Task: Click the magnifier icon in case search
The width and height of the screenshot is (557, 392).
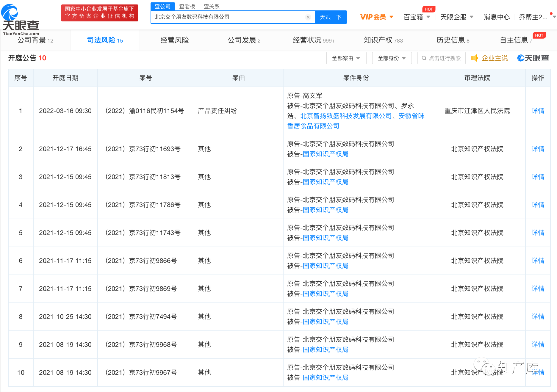Action: coord(424,58)
